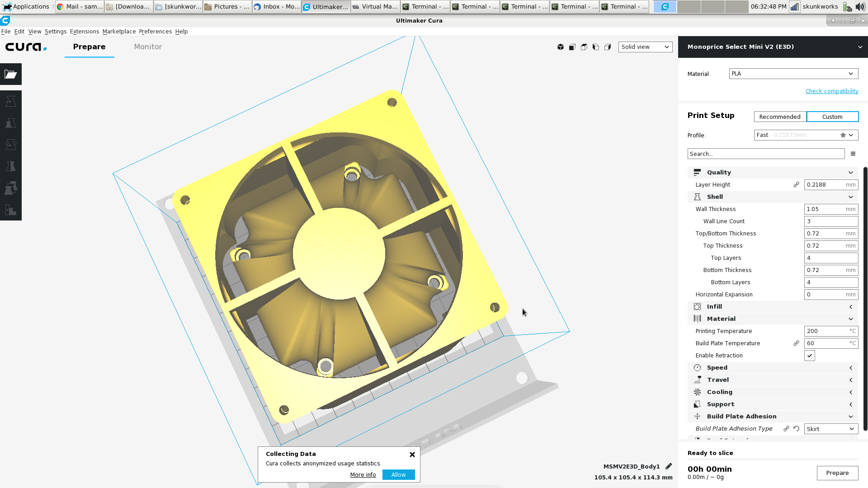Open the Skirt adhesion type dropdown

pos(831,429)
